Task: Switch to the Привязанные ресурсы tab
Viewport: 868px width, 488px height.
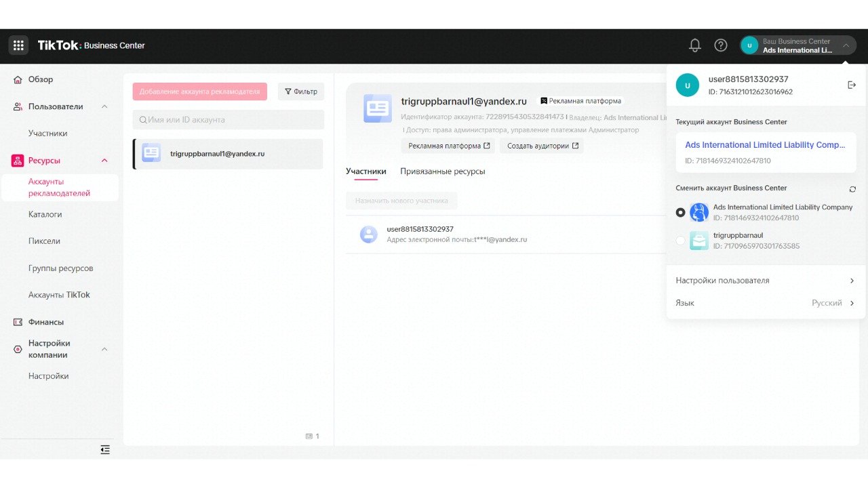Action: coord(443,171)
